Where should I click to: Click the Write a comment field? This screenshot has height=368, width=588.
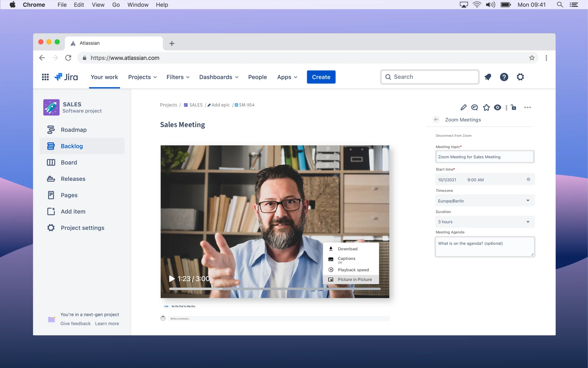(279, 319)
